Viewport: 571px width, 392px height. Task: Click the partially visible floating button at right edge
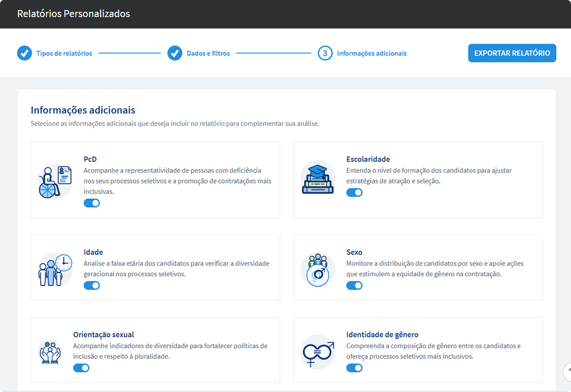567,371
